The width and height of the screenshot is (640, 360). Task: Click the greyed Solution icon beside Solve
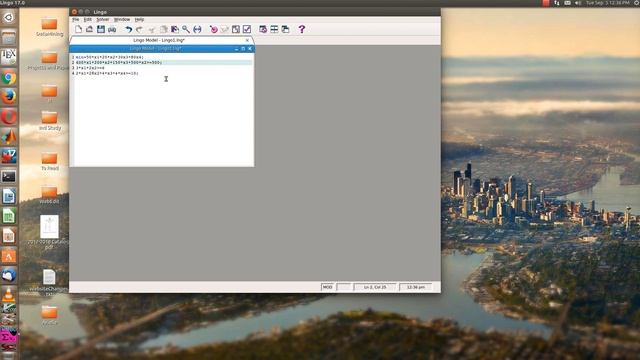click(224, 29)
